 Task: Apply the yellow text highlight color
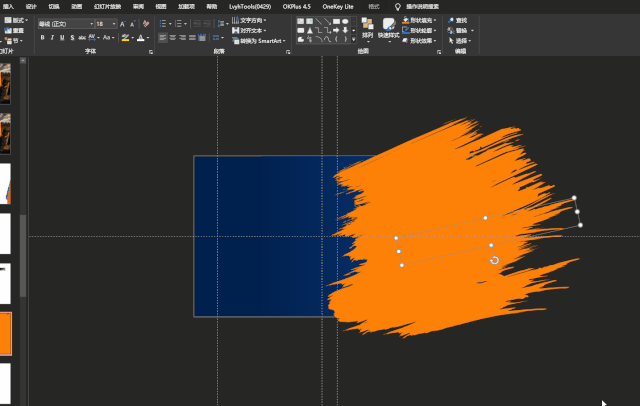click(125, 38)
